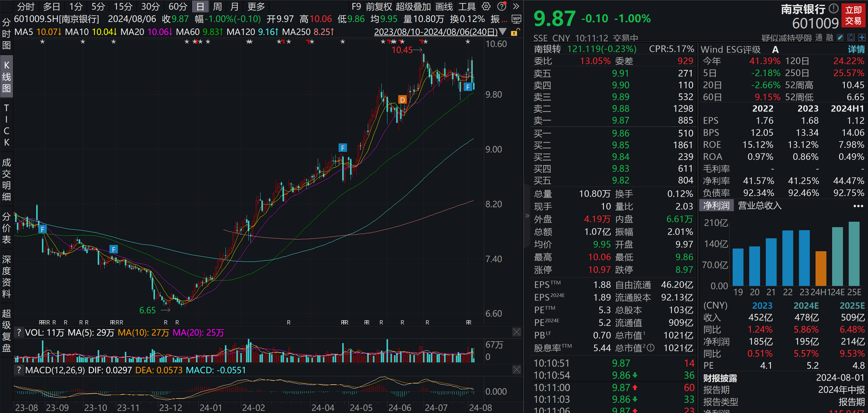868x413 pixels.
Task: Toggle the date range lock icon
Action: 515,32
